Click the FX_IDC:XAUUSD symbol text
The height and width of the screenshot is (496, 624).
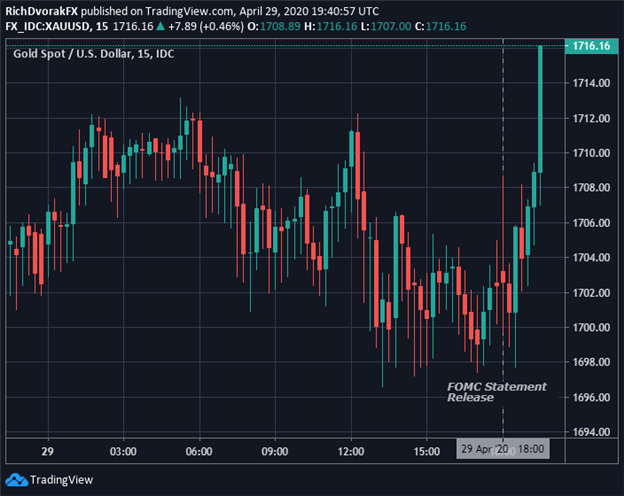(x=48, y=27)
